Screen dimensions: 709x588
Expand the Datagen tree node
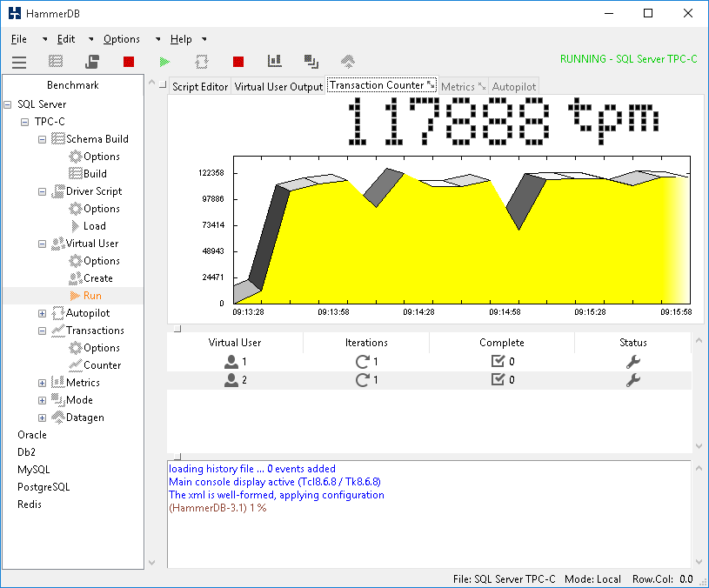click(x=42, y=418)
